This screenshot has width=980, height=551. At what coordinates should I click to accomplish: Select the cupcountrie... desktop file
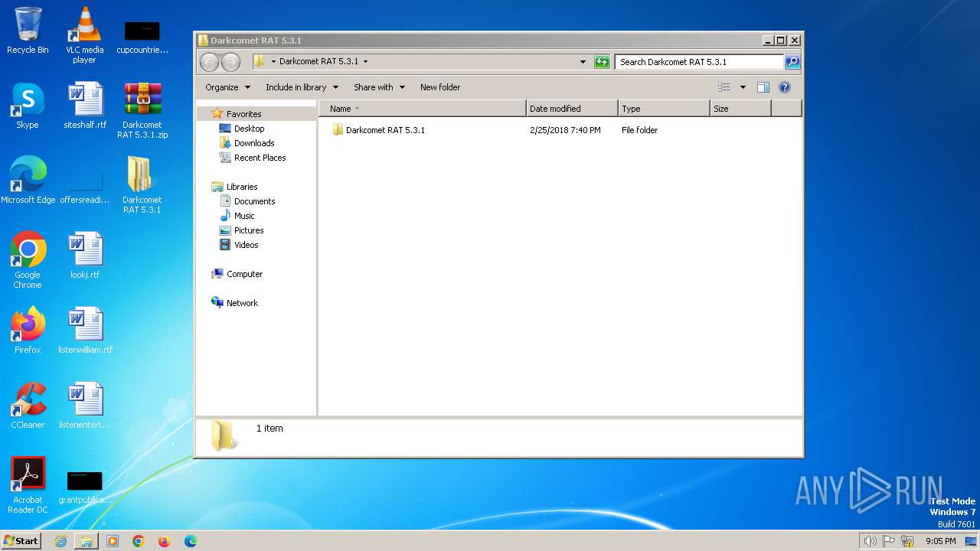[x=142, y=37]
